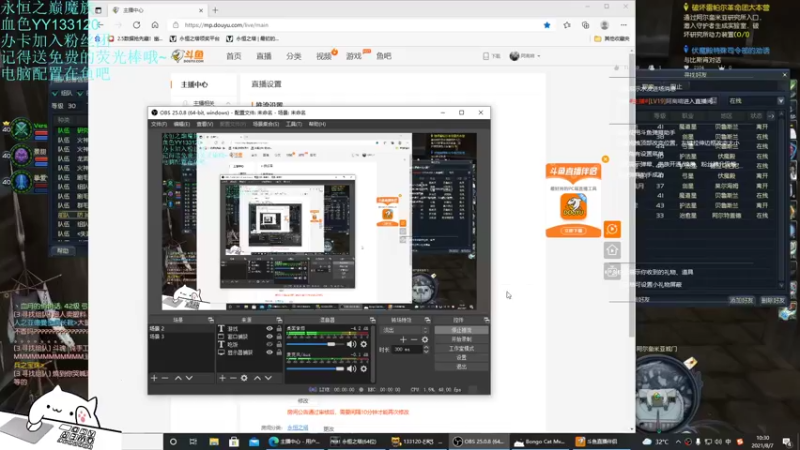This screenshot has height=450, width=800.
Task: Open the Douyu user account dropdown
Action: pyautogui.click(x=524, y=56)
